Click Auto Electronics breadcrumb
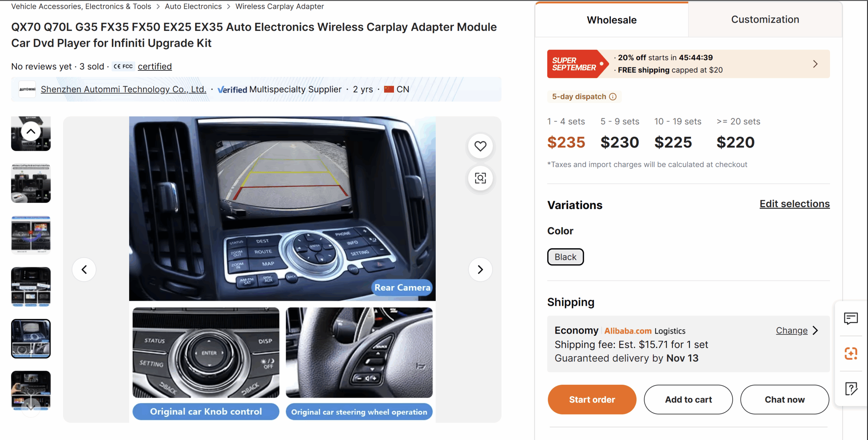Image resolution: width=868 pixels, height=440 pixels. (x=193, y=6)
